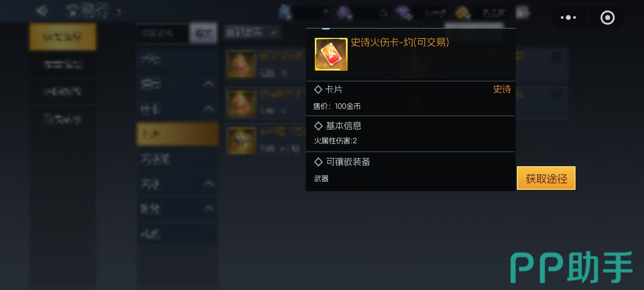Go back using the top-left arrow
Screen dimensions: 644x290
click(x=42, y=11)
